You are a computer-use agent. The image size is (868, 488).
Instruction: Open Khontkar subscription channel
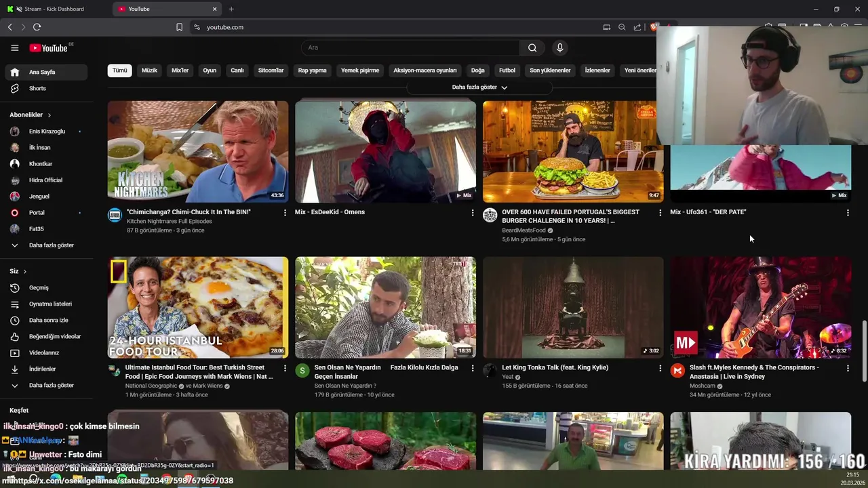click(46, 163)
